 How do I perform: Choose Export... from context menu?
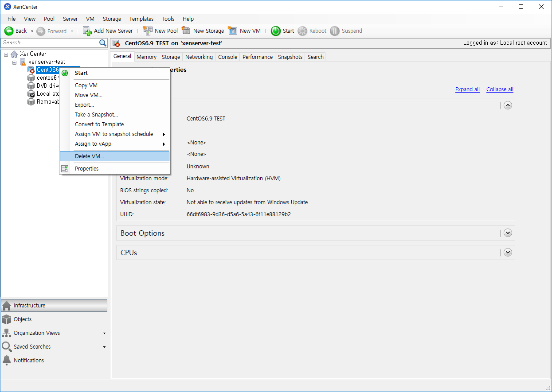[x=115, y=105]
